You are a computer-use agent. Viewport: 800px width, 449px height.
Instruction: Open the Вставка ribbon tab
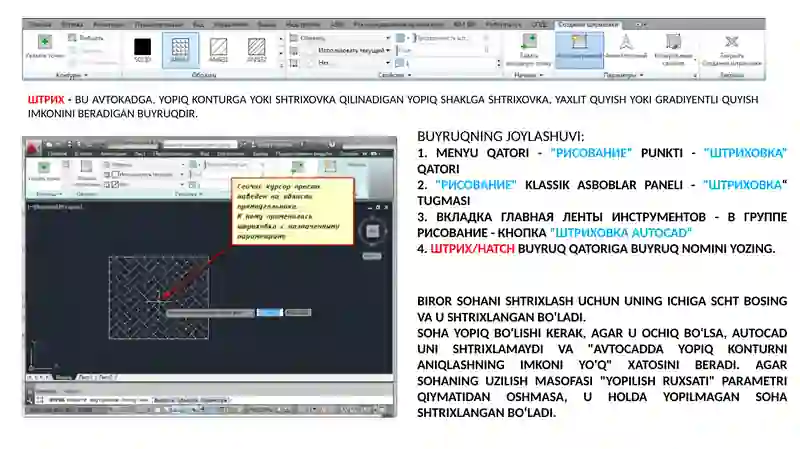coord(72,24)
